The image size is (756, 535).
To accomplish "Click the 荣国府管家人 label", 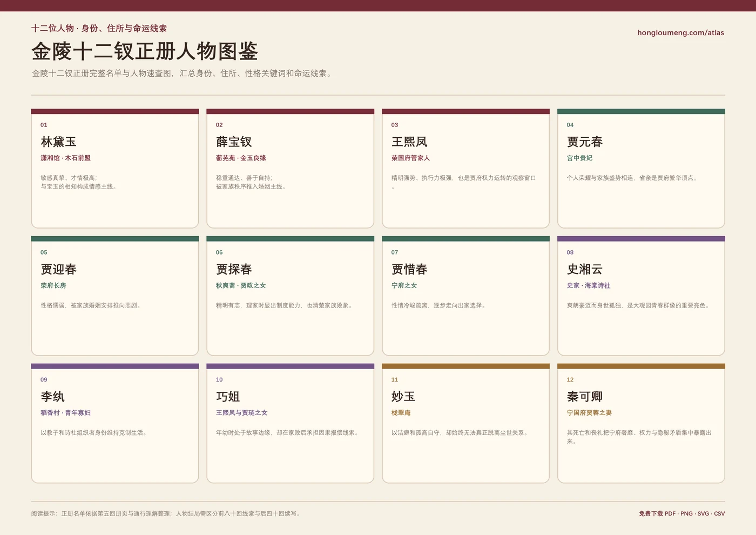I will [x=410, y=158].
